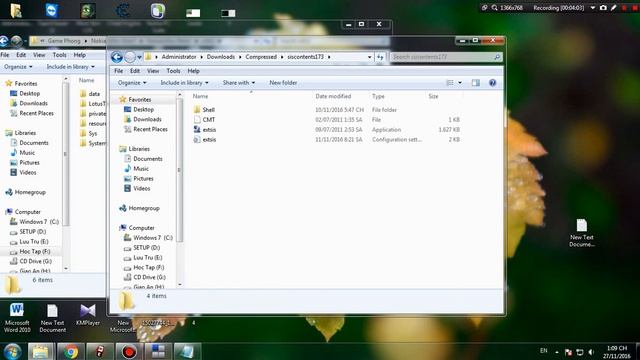Viewport: 640px width, 360px height.
Task: Click Downloads in the address breadcrumb
Action: click(x=220, y=57)
